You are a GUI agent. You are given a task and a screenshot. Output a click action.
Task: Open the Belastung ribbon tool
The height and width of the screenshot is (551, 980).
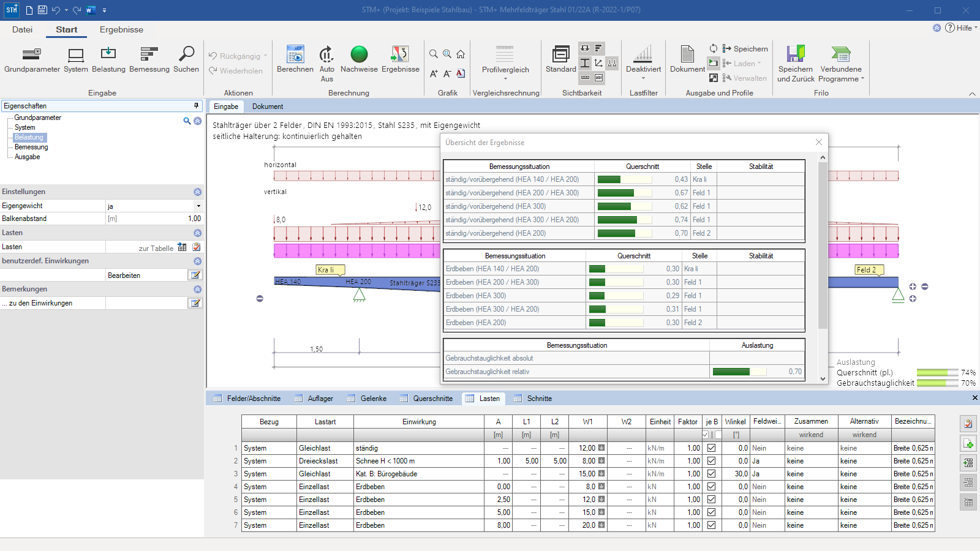(x=108, y=60)
